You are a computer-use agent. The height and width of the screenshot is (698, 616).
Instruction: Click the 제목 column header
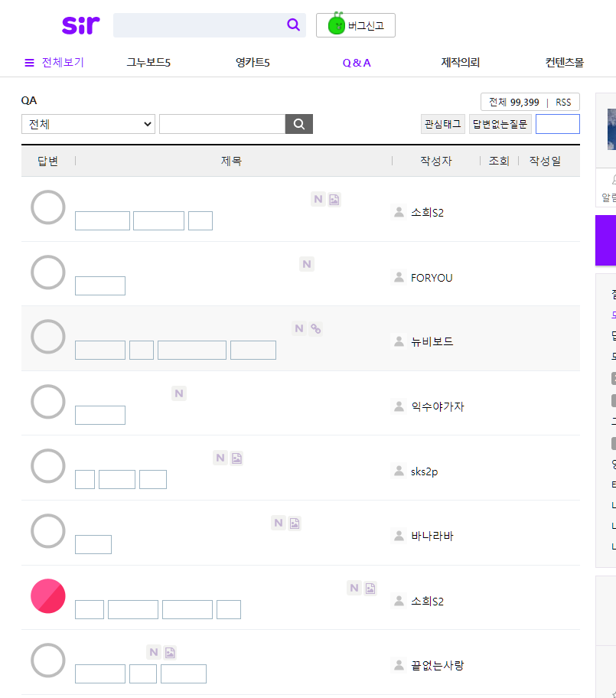[x=231, y=161]
